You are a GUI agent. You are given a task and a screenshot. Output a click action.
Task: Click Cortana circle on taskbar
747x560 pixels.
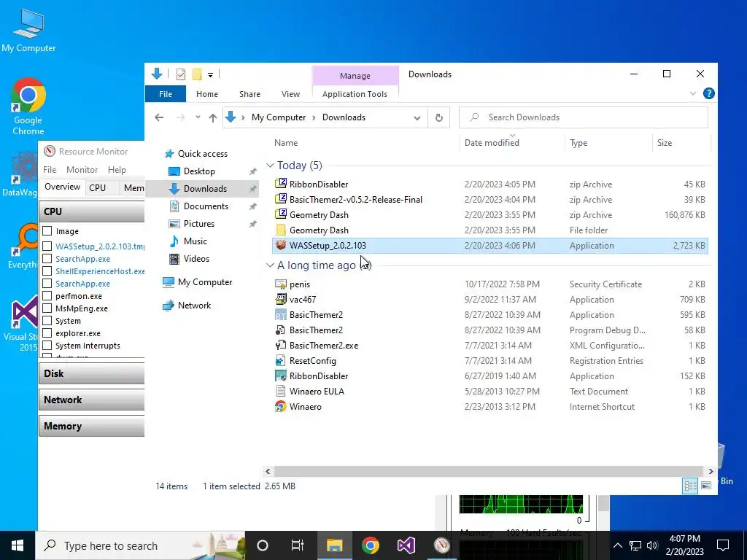[263, 545]
